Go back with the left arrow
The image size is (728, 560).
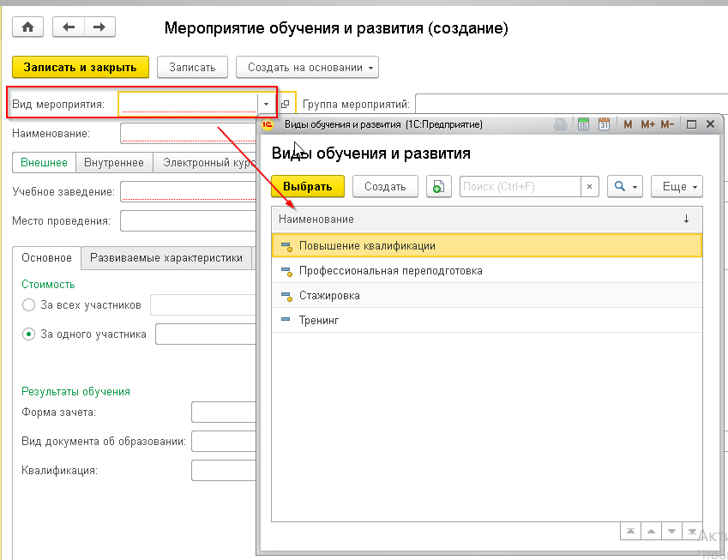69,27
